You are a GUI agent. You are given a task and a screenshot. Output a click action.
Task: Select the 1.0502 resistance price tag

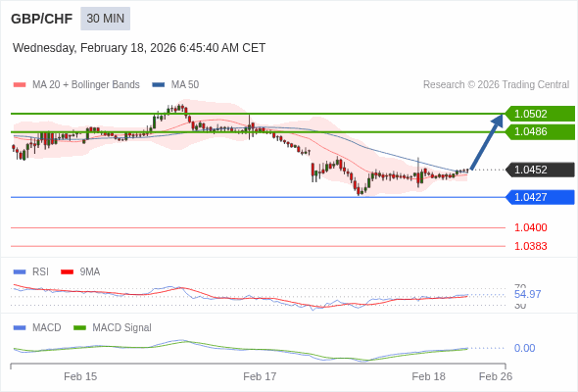540,114
